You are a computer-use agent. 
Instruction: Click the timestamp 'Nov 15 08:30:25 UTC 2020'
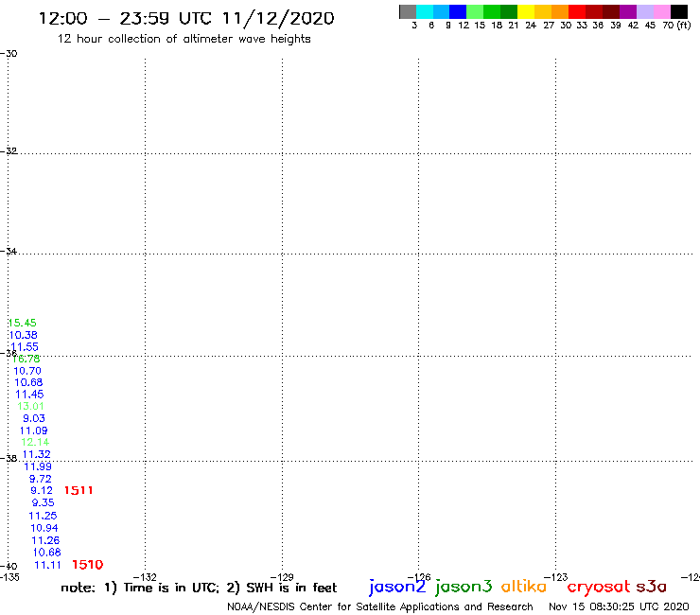click(x=619, y=607)
